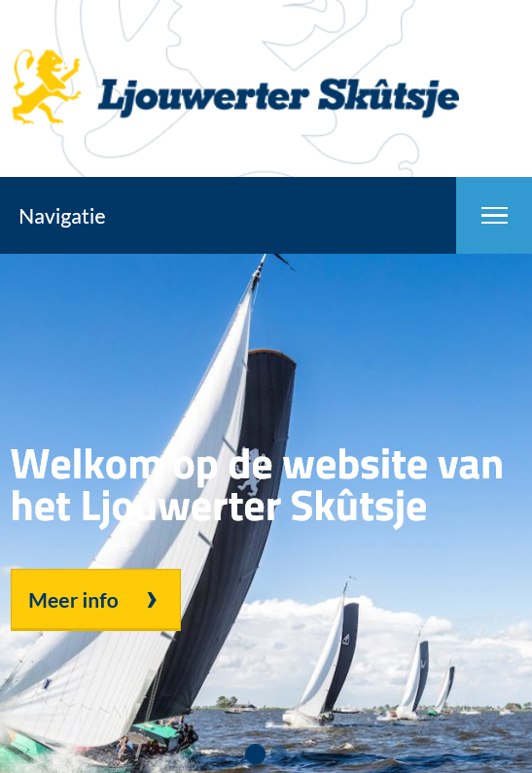Viewport: 532px width, 773px height.
Task: Click the emblem on the second boat's sail
Action: [x=345, y=640]
